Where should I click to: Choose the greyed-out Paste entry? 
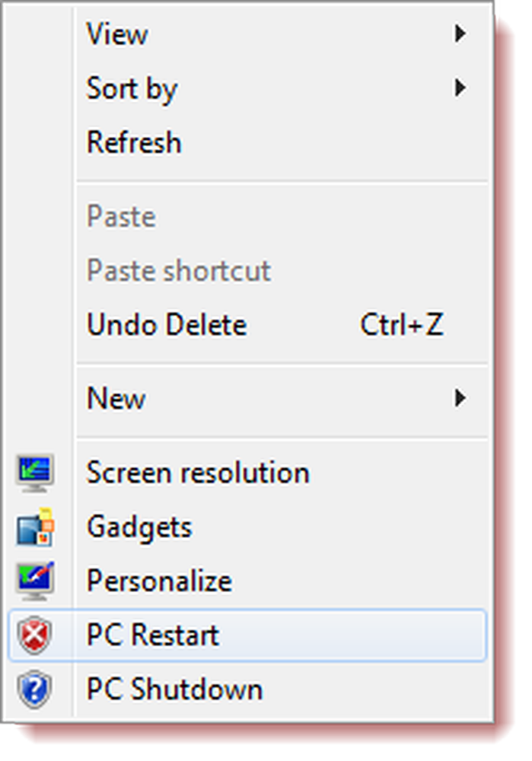tap(121, 216)
